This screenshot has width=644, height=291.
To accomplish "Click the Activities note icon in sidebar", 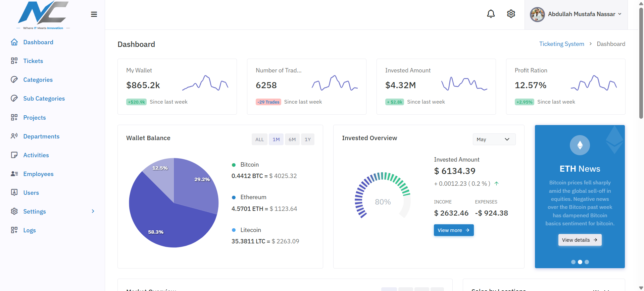I will 14,155.
